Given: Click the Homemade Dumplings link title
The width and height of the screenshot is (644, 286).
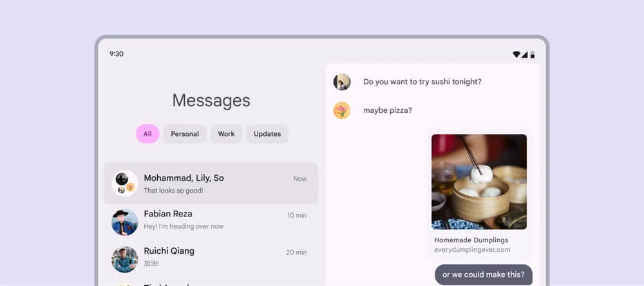Looking at the screenshot, I should click(471, 240).
